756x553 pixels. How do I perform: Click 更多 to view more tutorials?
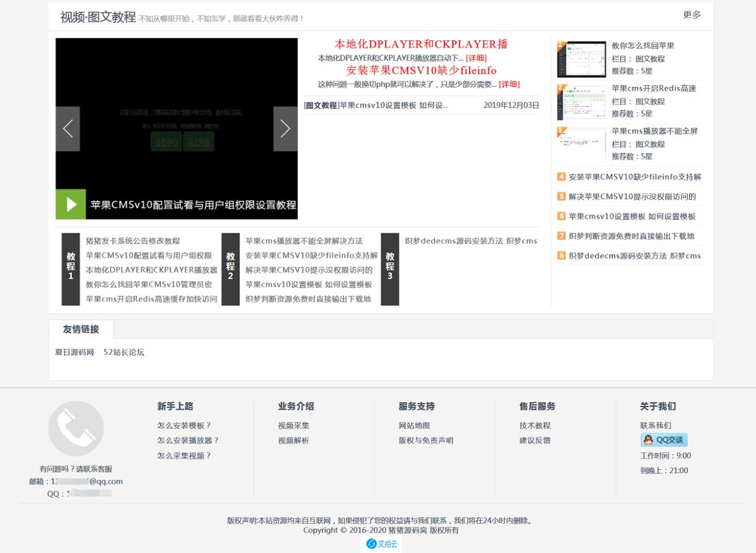click(x=692, y=15)
